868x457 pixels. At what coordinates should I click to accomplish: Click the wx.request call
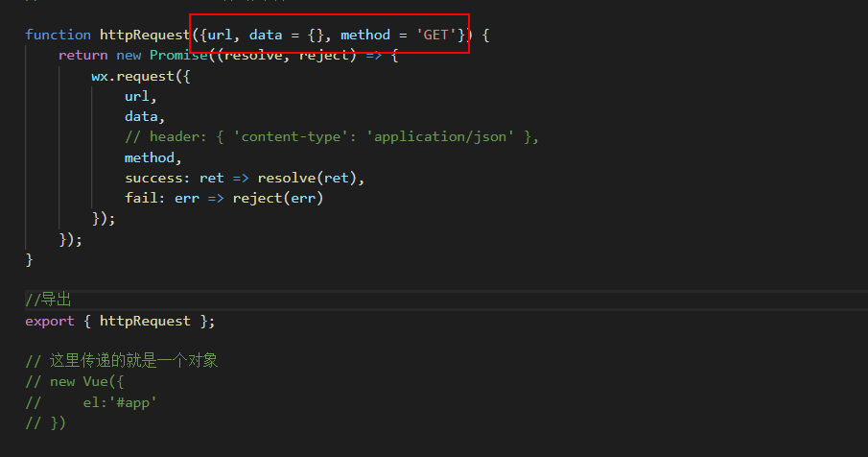click(x=141, y=76)
